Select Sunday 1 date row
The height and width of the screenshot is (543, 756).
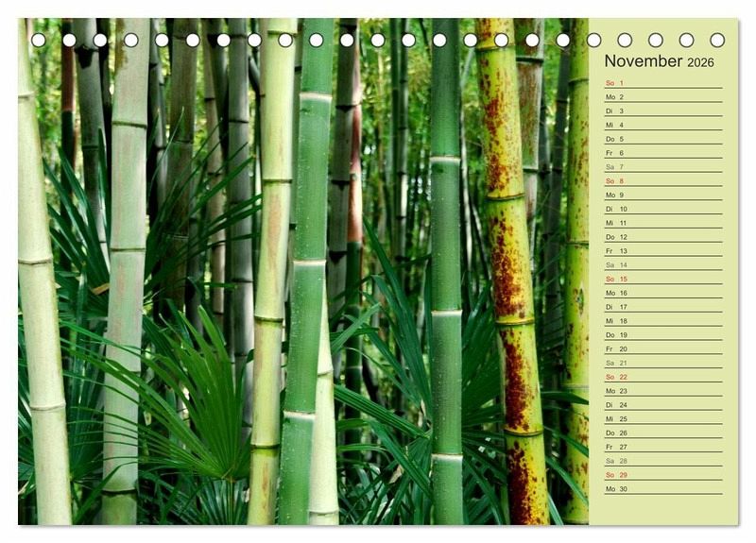(661, 83)
